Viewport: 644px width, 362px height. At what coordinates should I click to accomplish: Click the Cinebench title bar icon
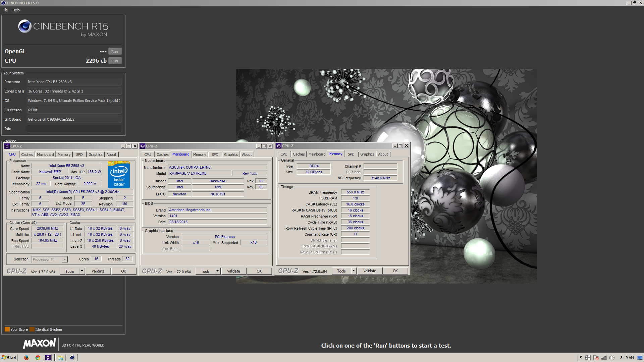(3, 3)
